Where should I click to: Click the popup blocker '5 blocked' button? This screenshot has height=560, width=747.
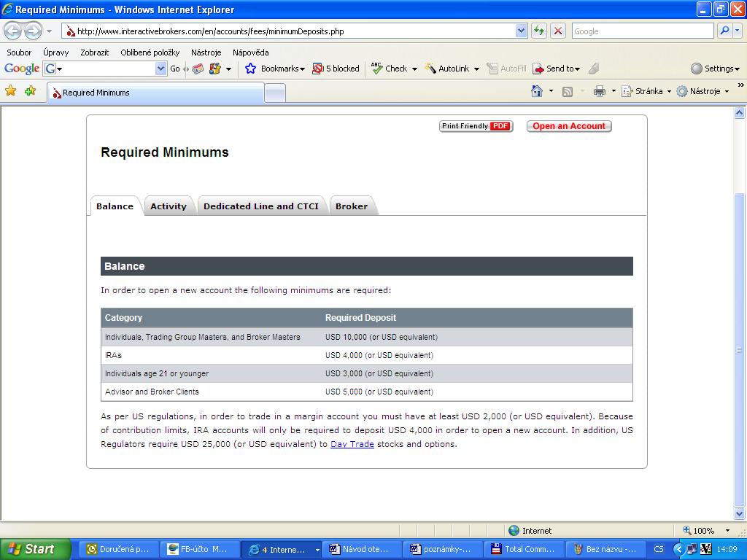[x=336, y=69]
